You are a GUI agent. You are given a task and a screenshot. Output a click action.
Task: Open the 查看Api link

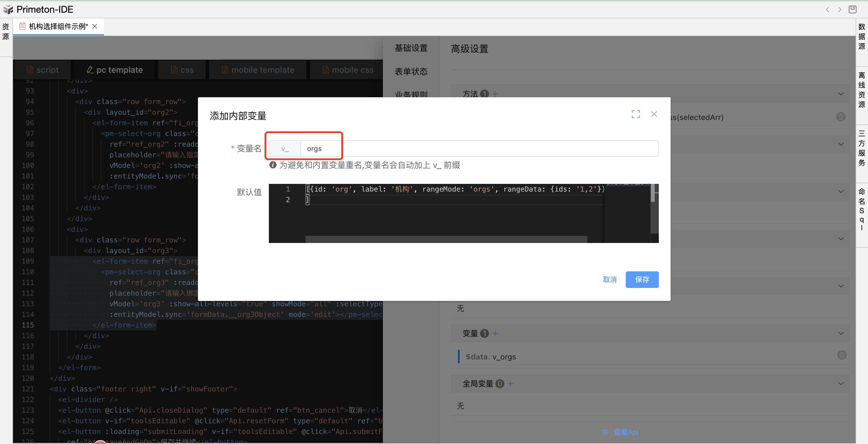pyautogui.click(x=625, y=432)
